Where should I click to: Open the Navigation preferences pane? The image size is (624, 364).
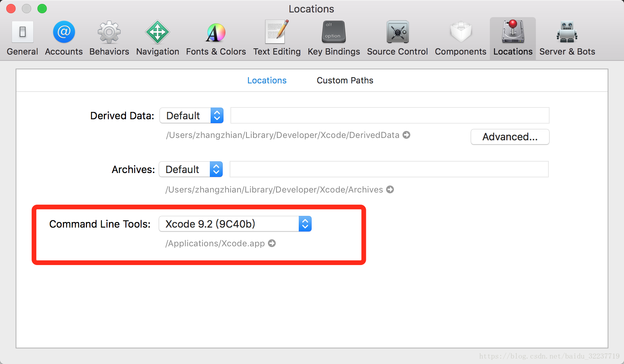pos(158,38)
